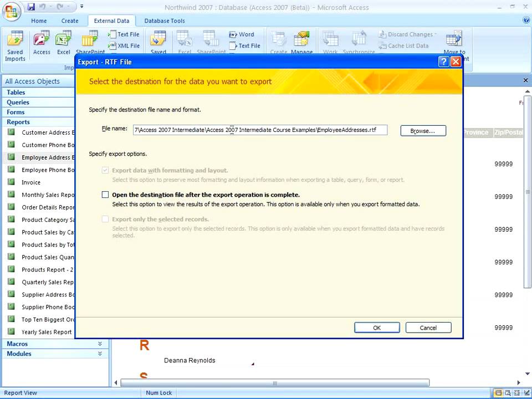Click the scroll right arrow
The image size is (532, 399).
coord(519,383)
